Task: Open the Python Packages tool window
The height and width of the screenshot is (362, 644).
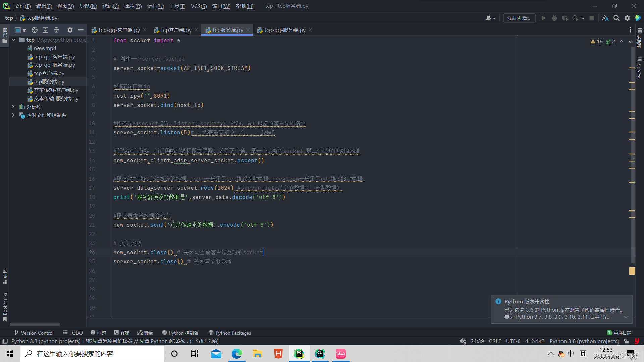Action: click(230, 333)
